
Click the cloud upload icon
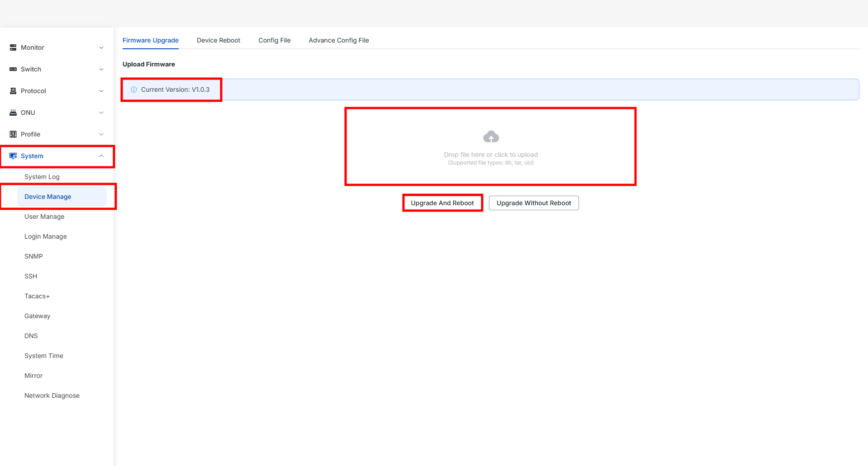pyautogui.click(x=491, y=137)
